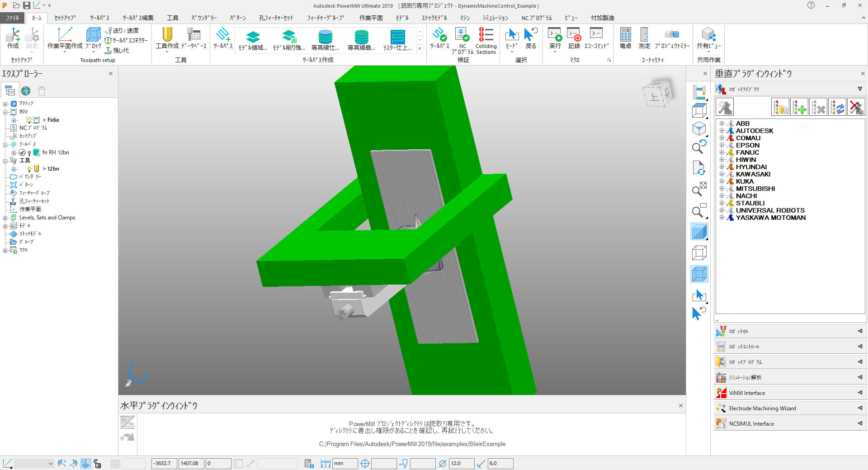Select the ラスター仕上 raster finishing strategy icon
Screen dimensions: 868x470
click(397, 40)
